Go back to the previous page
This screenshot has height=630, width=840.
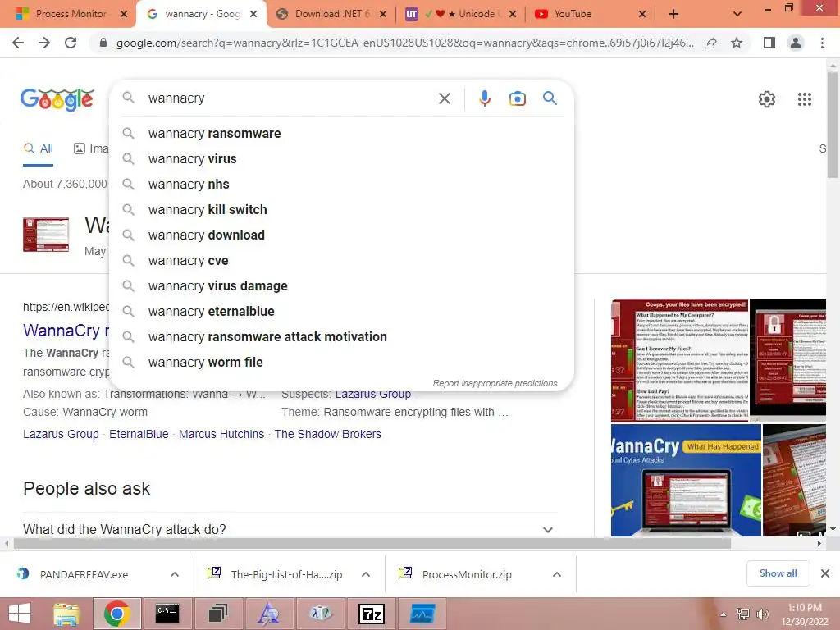pos(18,43)
